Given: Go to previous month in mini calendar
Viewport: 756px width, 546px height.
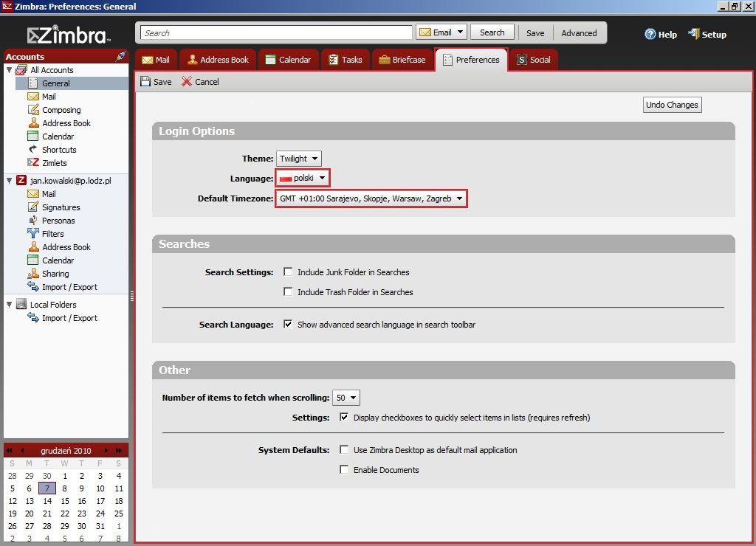Looking at the screenshot, I should (x=22, y=451).
